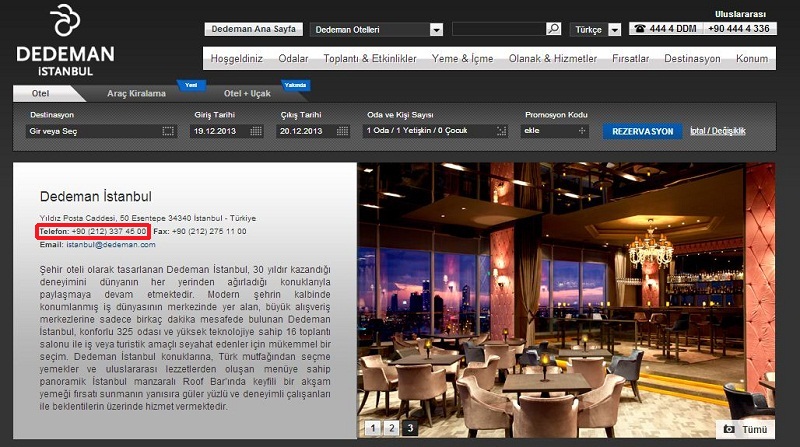Open the check-out date calendar icon
Image resolution: width=800 pixels, height=447 pixels.
point(343,131)
